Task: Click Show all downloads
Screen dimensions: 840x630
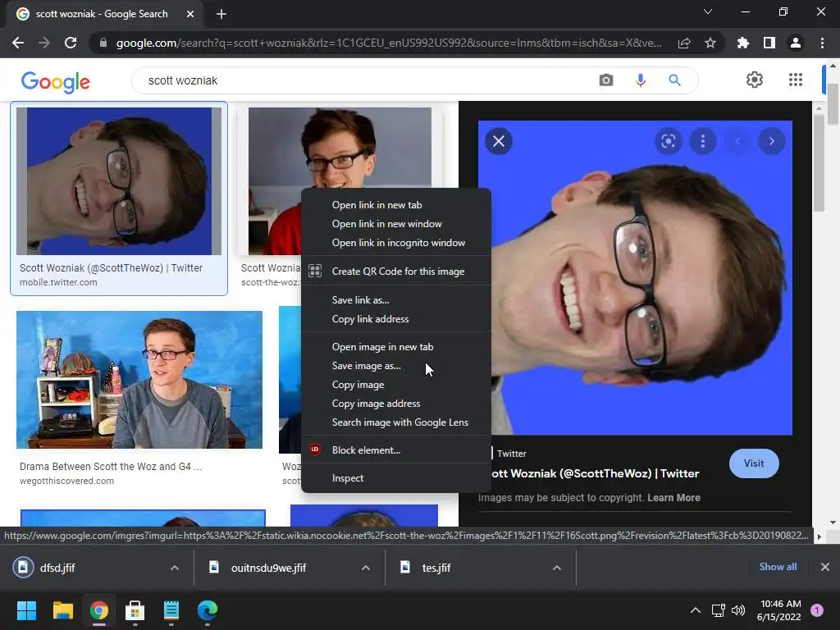Action: tap(778, 567)
